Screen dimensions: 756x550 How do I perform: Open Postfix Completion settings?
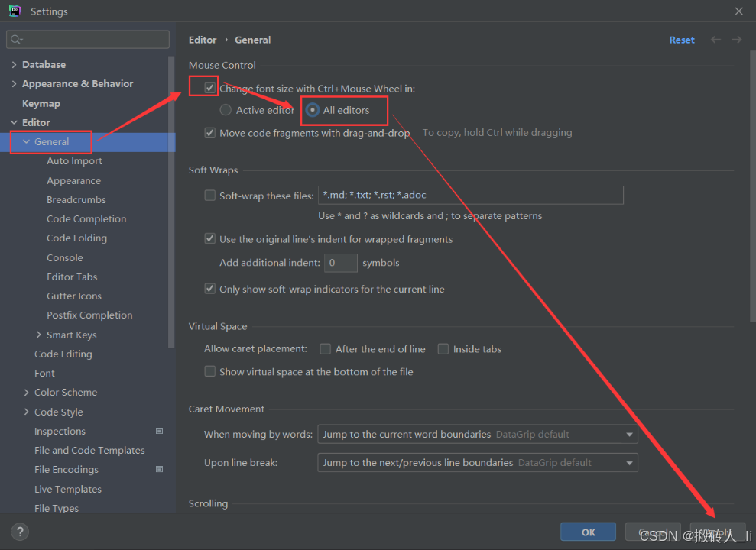[x=89, y=315]
